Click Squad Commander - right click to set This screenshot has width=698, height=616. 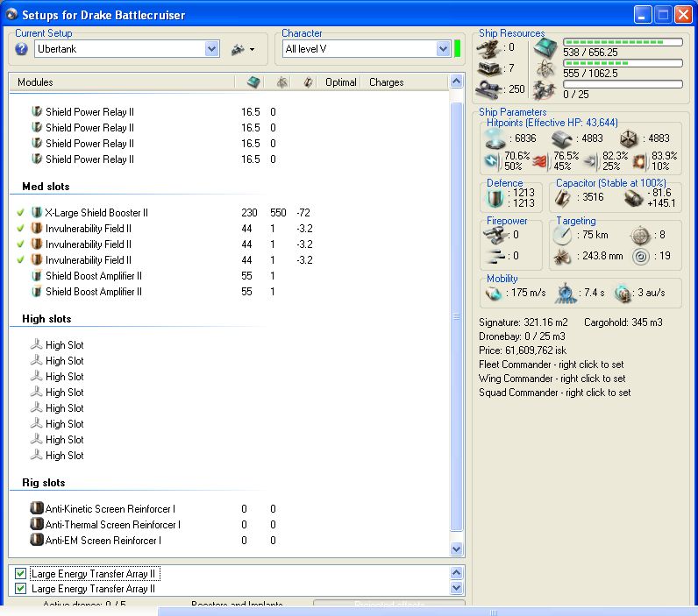(555, 393)
